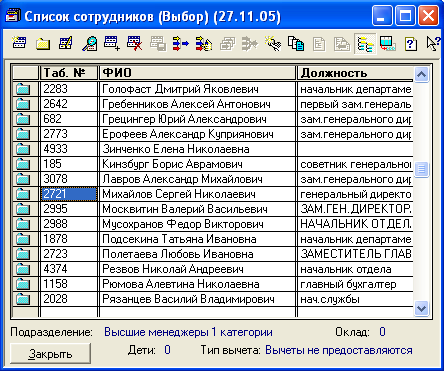
Task: Select the name Михайлов Сергей Николаевич
Action: (179, 194)
